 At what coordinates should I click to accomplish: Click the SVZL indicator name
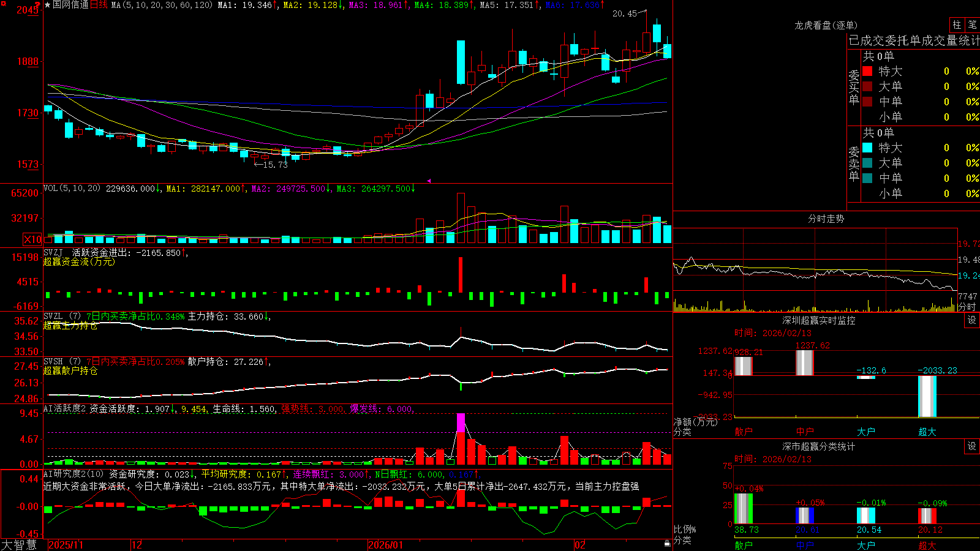(53, 317)
